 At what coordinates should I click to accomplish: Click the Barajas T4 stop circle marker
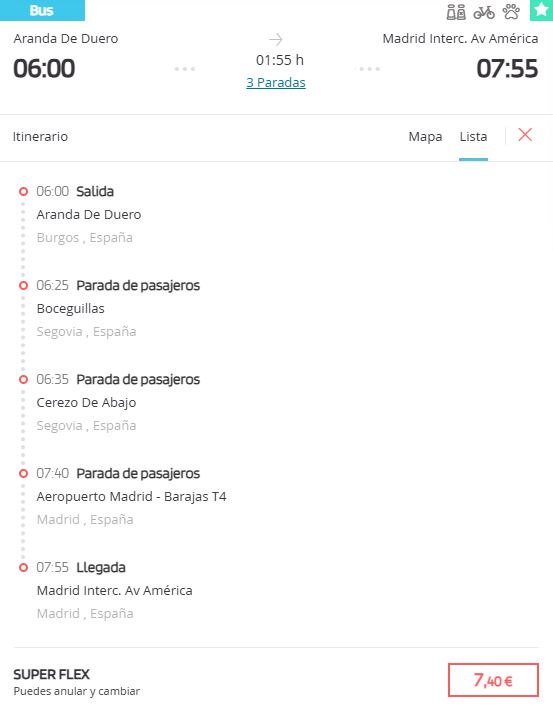coord(23,473)
